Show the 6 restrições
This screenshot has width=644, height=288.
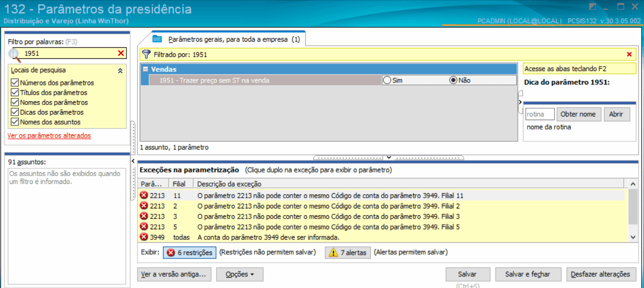tap(190, 253)
